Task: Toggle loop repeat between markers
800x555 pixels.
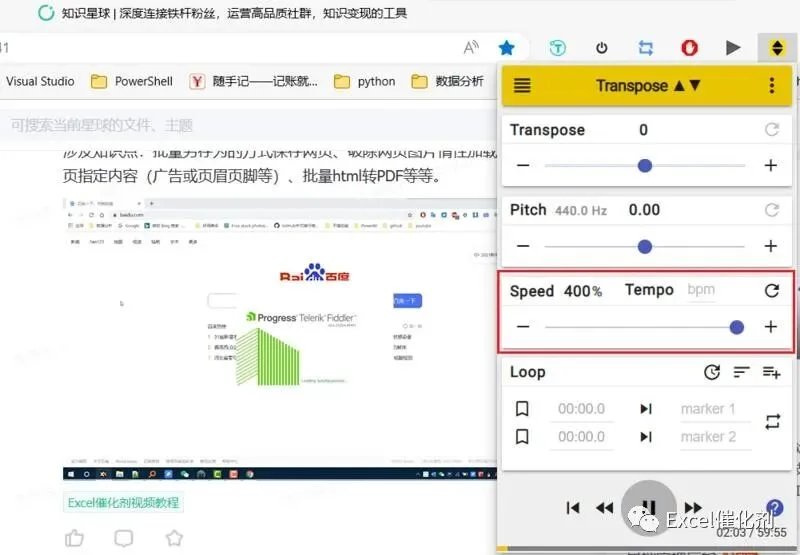Action: click(x=772, y=422)
